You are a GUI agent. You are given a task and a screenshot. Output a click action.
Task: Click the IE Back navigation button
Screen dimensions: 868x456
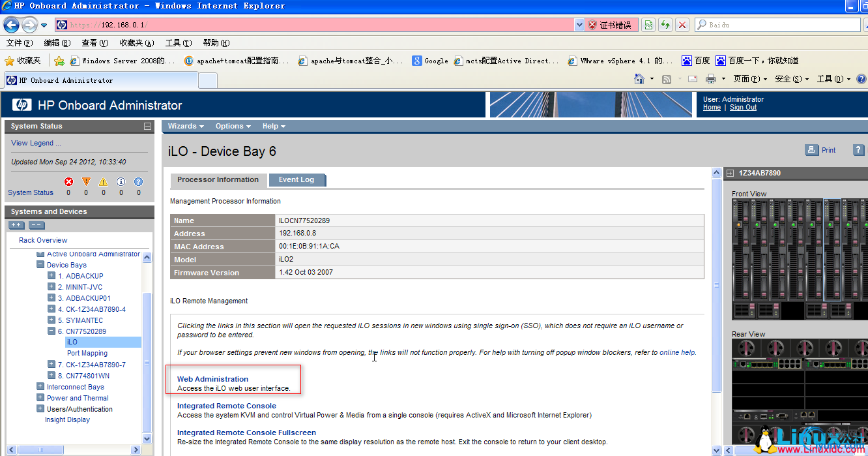click(11, 25)
